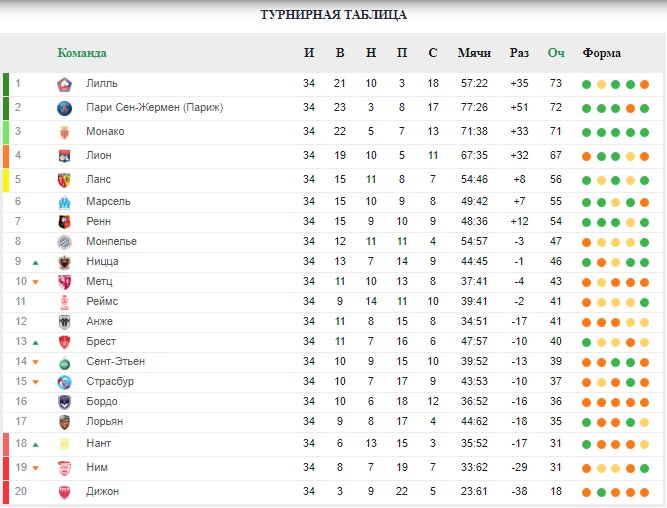
Task: Click the Лион club emblem
Action: point(64,156)
